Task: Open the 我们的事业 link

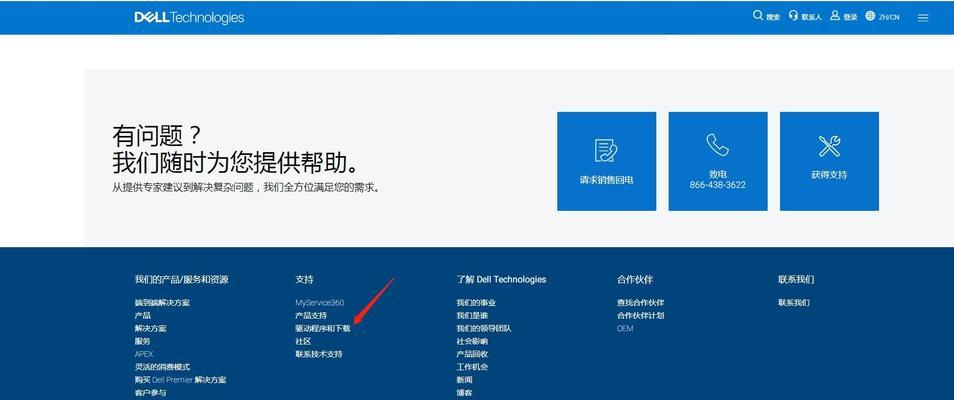Action: pyautogui.click(x=476, y=303)
